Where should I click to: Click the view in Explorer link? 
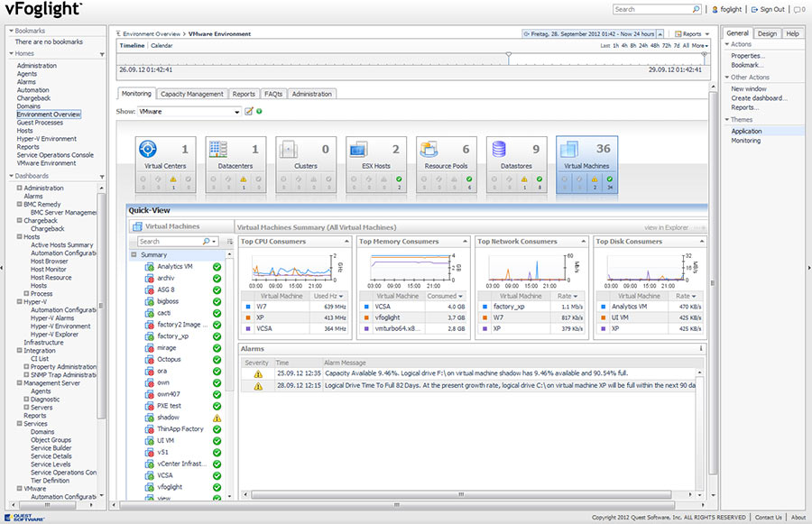point(666,227)
